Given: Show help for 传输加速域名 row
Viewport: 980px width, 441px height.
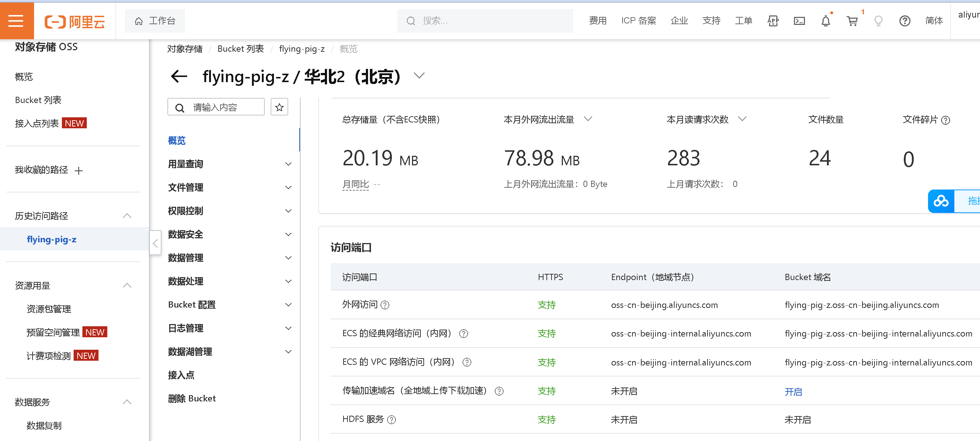Looking at the screenshot, I should coord(499,391).
